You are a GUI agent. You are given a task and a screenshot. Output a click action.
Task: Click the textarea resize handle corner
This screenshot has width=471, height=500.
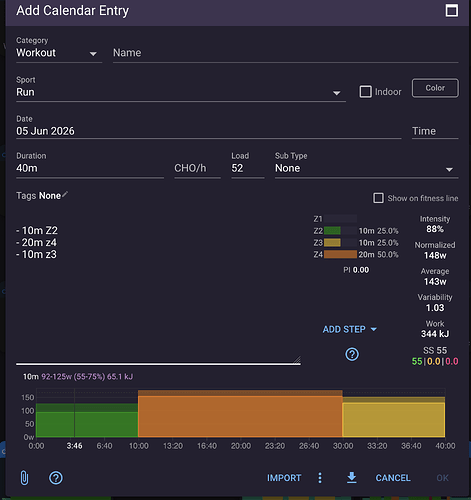[297, 360]
